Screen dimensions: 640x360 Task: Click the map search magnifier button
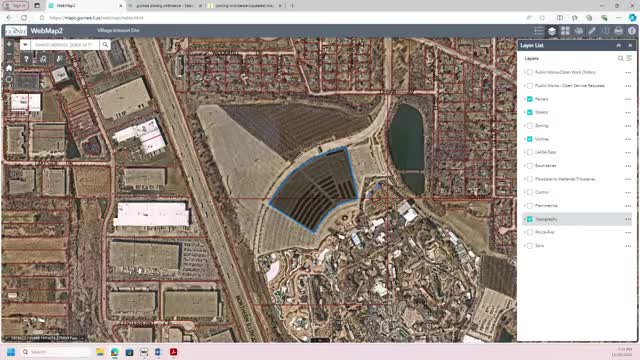tap(105, 44)
